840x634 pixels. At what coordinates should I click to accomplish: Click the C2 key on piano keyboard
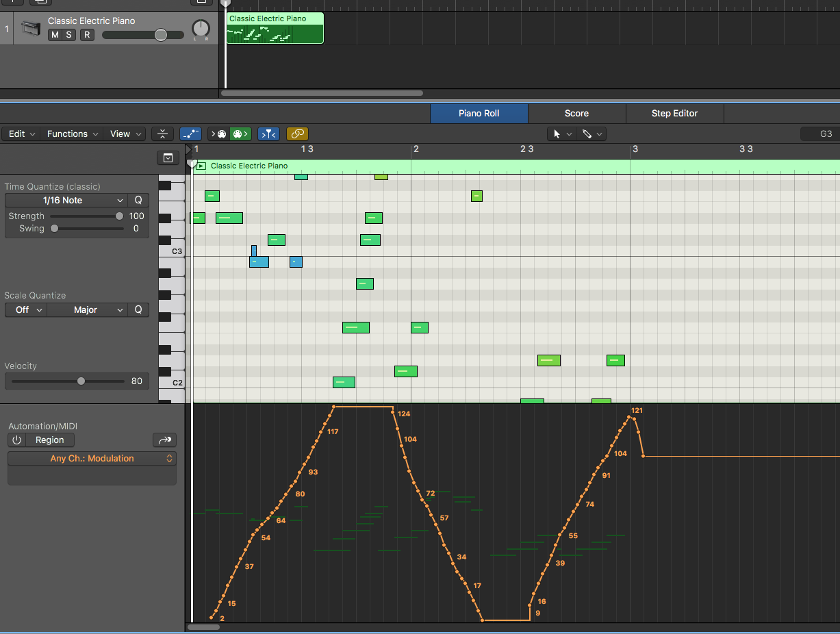171,382
